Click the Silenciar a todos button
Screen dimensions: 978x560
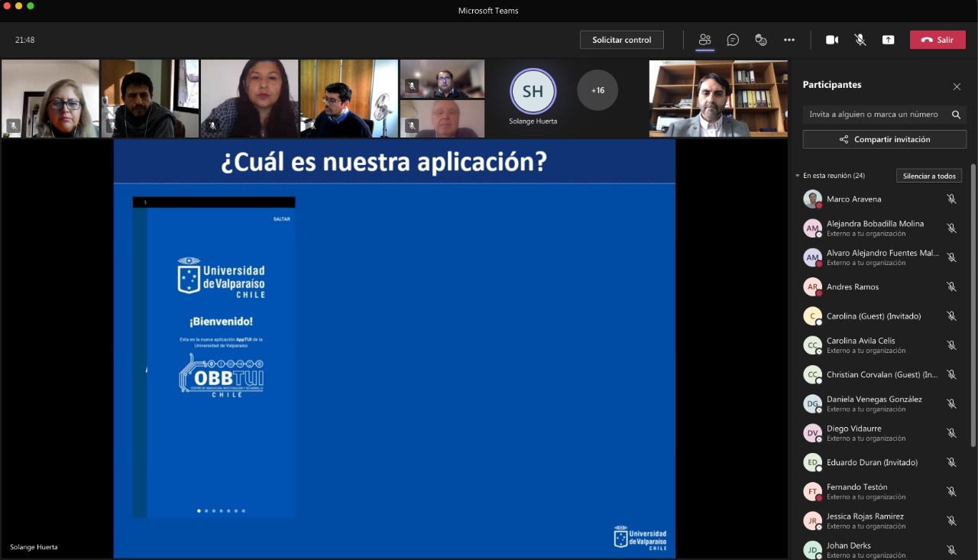929,176
